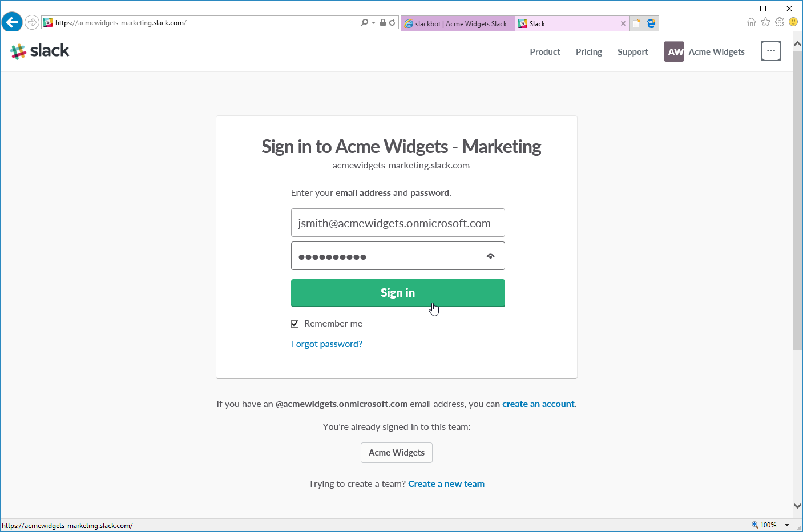Open the Product menu link
The height and width of the screenshot is (532, 803).
point(545,51)
